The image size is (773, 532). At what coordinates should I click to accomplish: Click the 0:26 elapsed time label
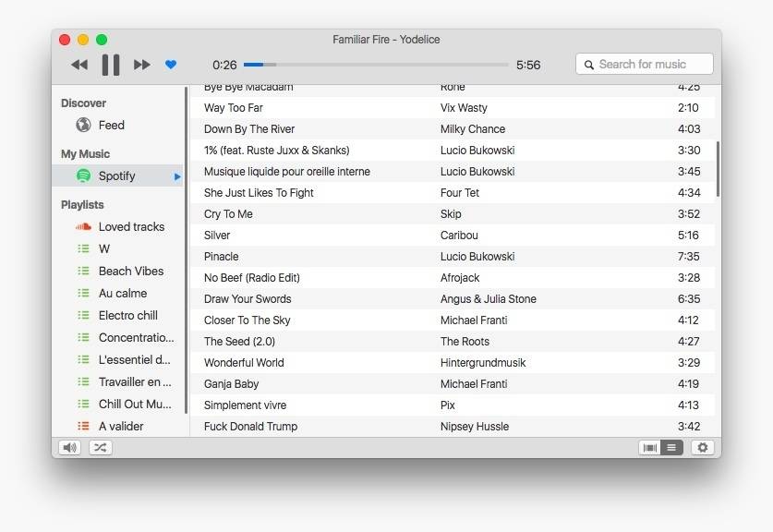(224, 65)
